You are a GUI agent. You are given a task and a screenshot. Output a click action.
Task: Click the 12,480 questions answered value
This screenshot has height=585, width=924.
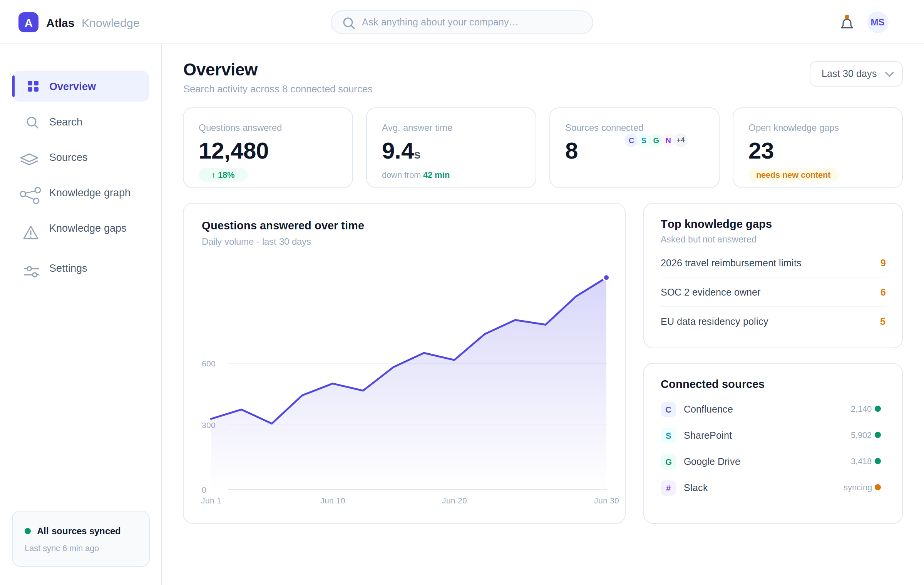pyautogui.click(x=233, y=151)
